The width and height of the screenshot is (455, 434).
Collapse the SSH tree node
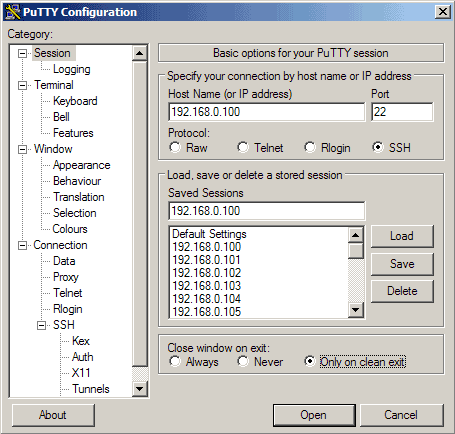coord(42,325)
